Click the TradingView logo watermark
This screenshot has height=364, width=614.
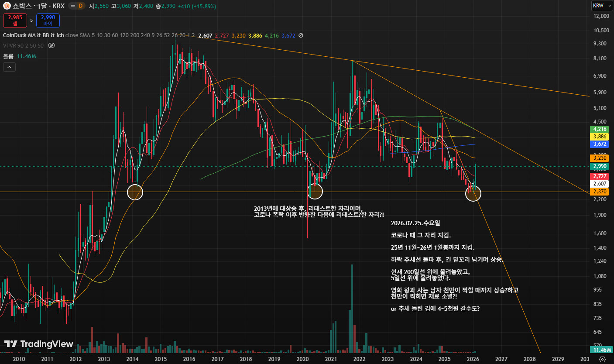(x=39, y=344)
